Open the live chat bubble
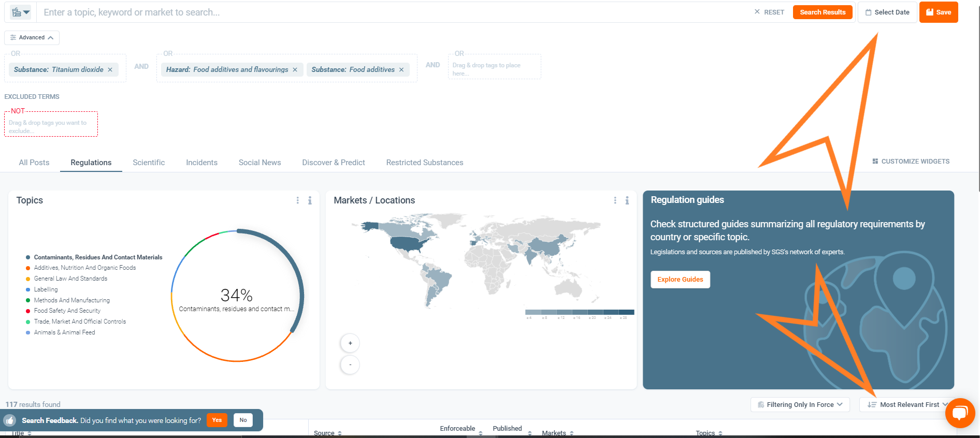980x438 pixels. [x=960, y=413]
